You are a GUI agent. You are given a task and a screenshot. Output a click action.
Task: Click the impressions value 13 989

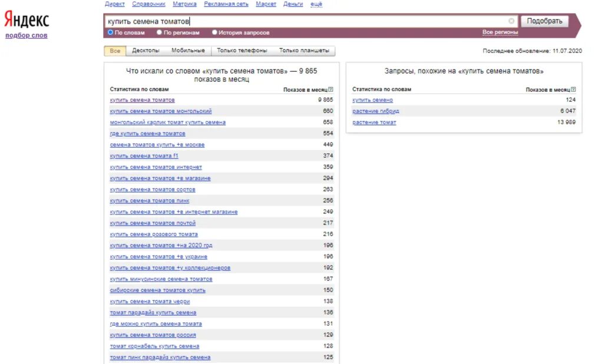566,122
